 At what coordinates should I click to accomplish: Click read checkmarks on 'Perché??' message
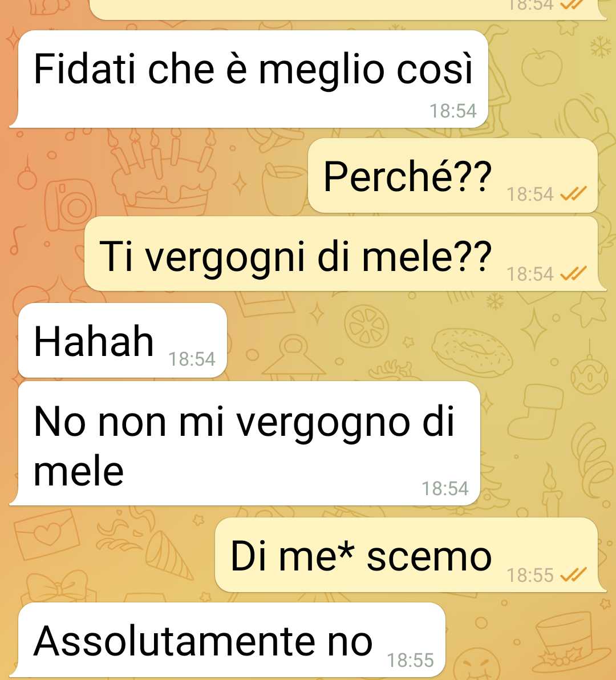pos(573,194)
